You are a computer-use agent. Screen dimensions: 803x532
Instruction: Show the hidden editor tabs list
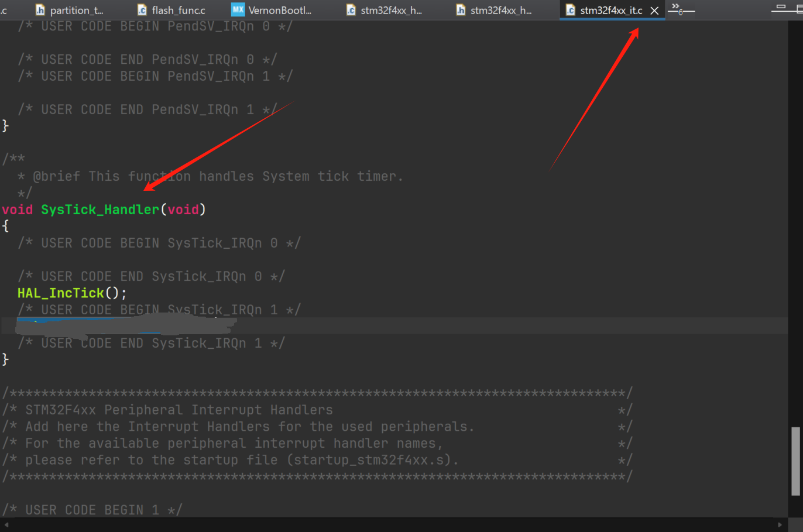pyautogui.click(x=677, y=8)
